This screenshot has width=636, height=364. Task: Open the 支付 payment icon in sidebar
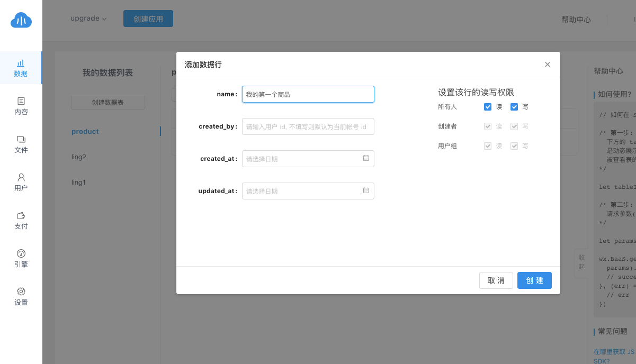click(21, 215)
